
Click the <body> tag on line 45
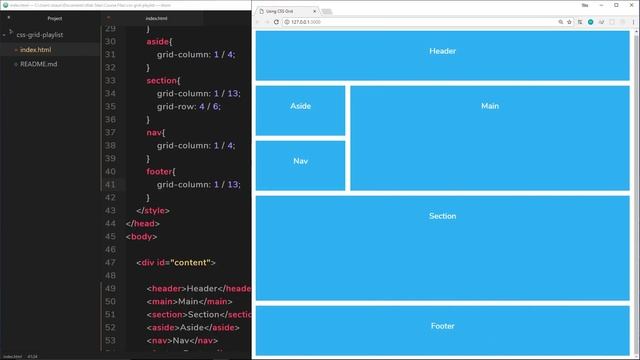[142, 237]
